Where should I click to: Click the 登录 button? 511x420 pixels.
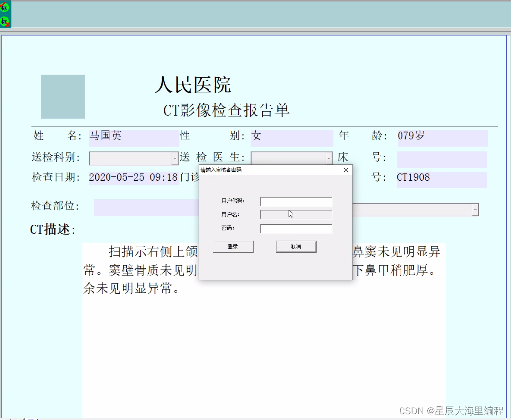click(x=233, y=246)
